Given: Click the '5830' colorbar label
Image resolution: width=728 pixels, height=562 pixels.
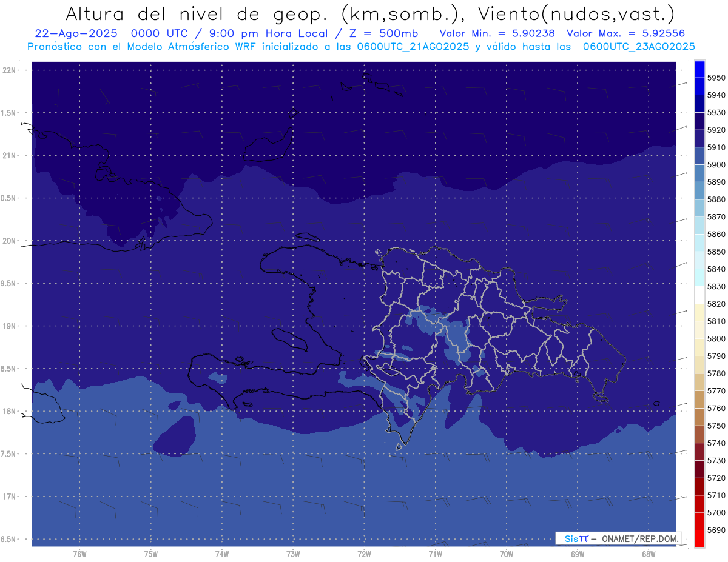Looking at the screenshot, I should click(x=716, y=287).
